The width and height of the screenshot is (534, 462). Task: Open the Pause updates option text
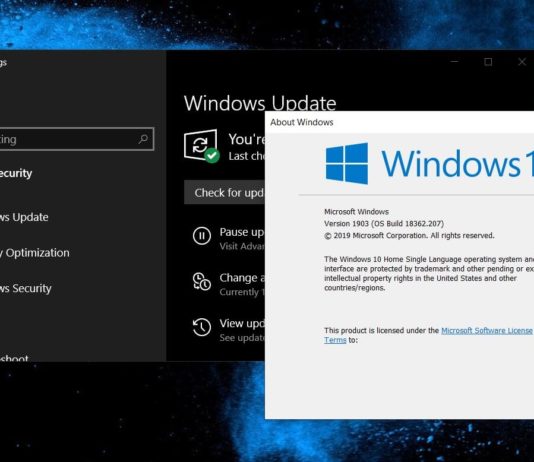(x=242, y=232)
